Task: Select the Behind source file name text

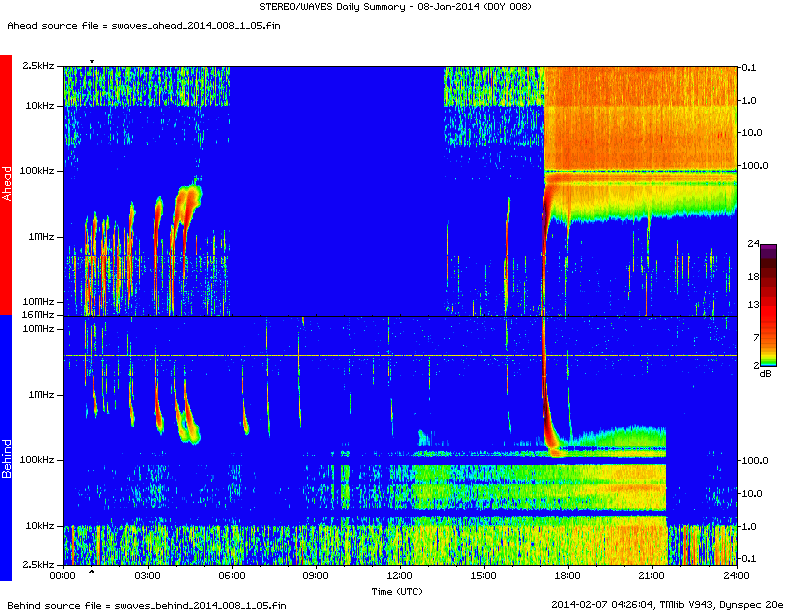Action: tap(200, 605)
